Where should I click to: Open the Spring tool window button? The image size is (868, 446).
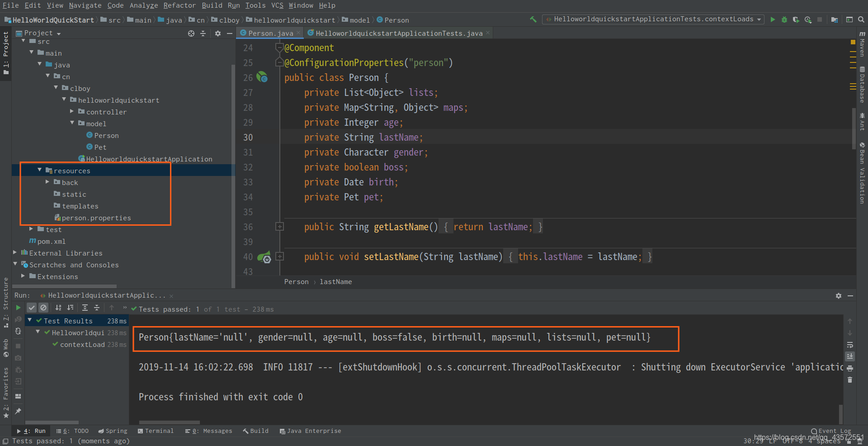pos(113,431)
